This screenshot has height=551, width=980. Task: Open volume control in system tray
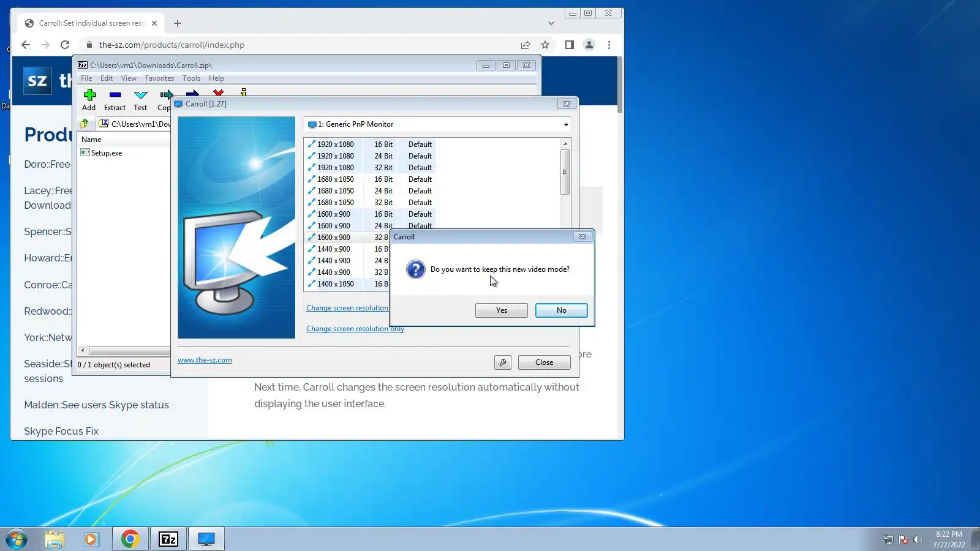tap(918, 539)
